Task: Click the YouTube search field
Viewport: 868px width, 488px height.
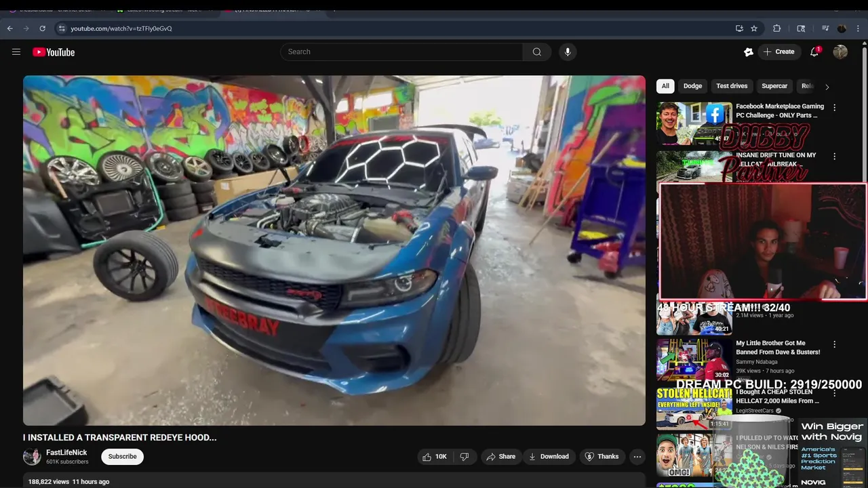Action: (x=401, y=52)
